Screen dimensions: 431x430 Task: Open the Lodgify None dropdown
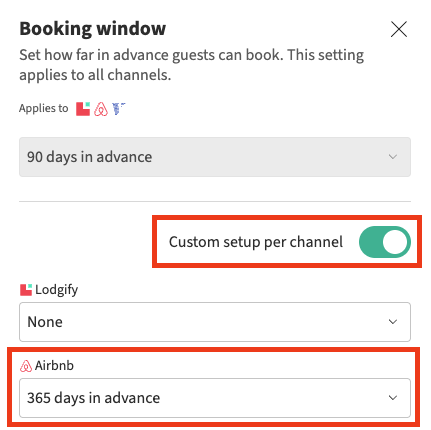pos(215,322)
